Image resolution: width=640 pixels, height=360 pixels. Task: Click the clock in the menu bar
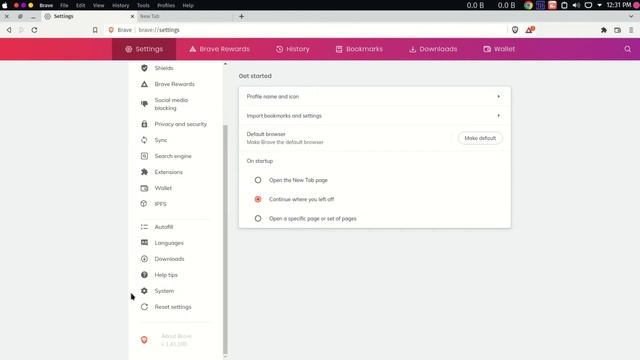click(x=618, y=5)
